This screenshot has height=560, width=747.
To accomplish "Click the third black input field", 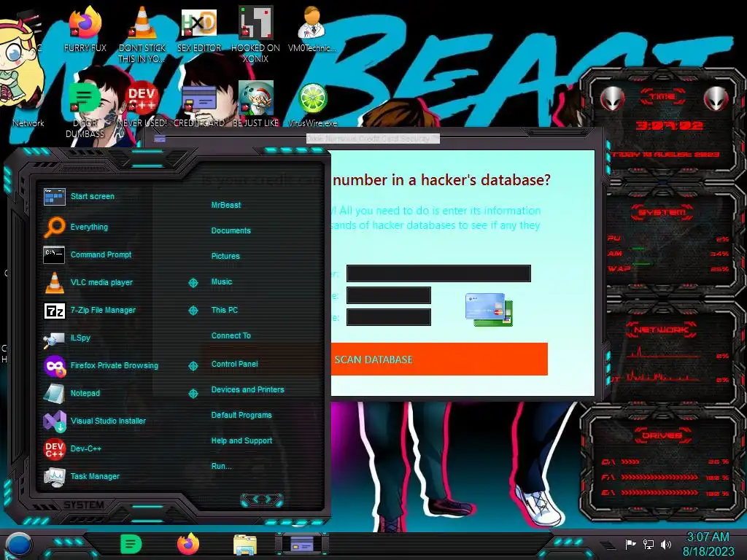I will point(389,317).
